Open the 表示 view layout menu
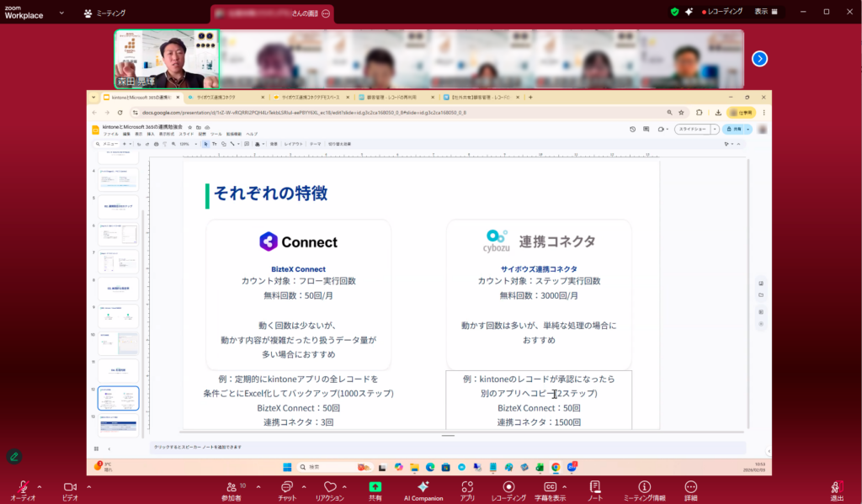 pyautogui.click(x=765, y=12)
